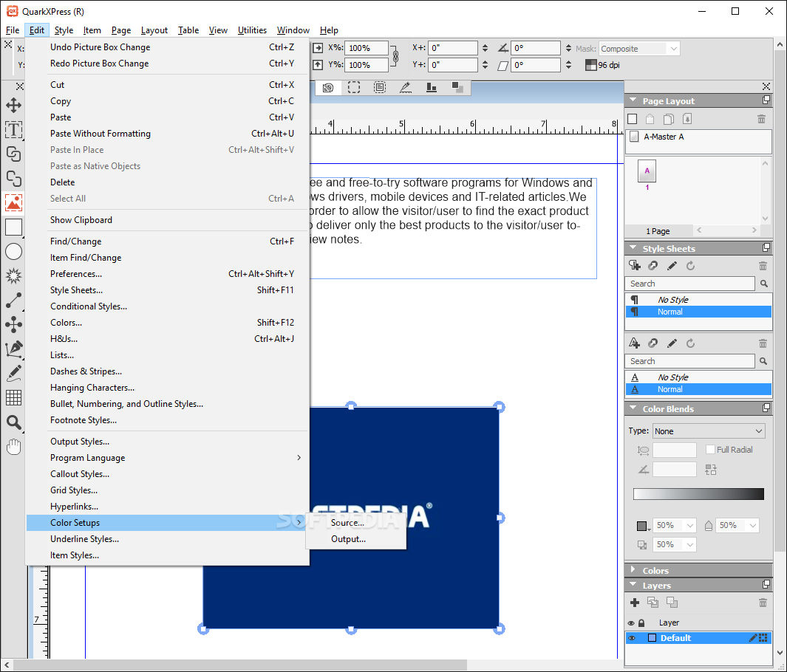Choose Hyperlinks... from the Edit menu
The width and height of the screenshot is (787, 672).
click(167, 507)
